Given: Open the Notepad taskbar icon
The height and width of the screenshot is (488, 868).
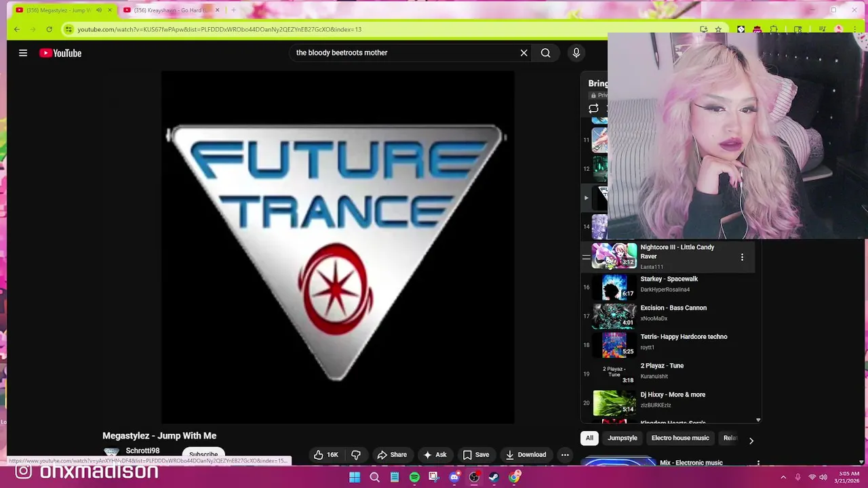Looking at the screenshot, I should pos(395,477).
